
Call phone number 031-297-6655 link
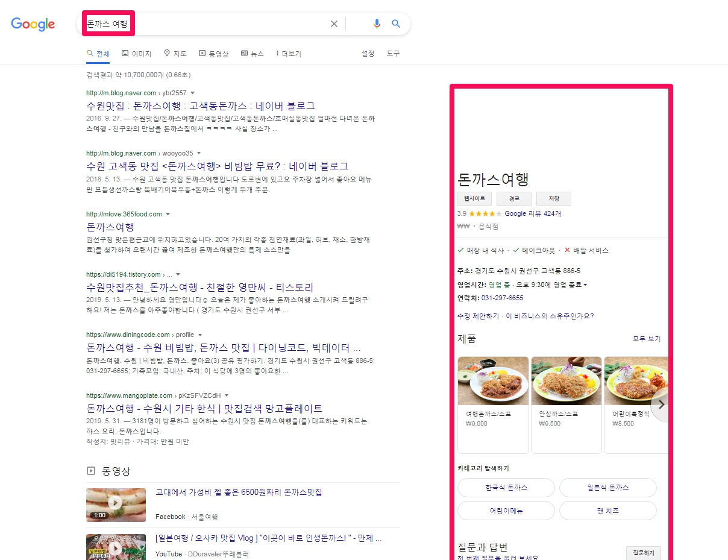click(x=503, y=298)
